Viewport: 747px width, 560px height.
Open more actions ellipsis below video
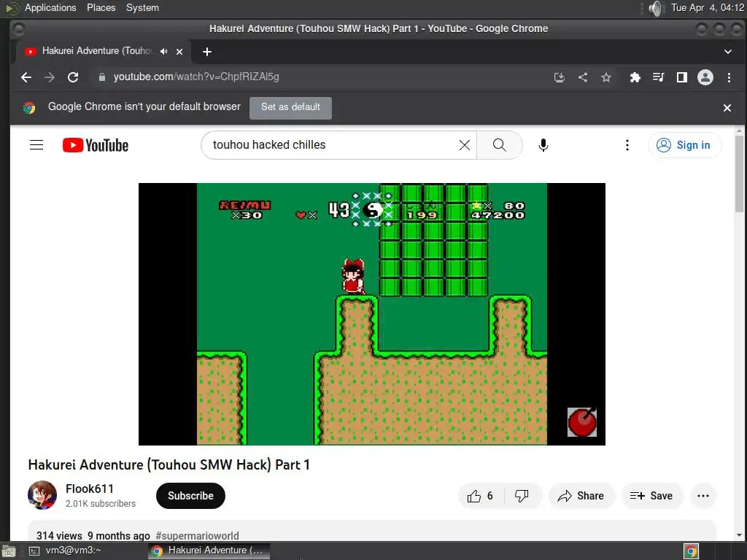pos(703,496)
